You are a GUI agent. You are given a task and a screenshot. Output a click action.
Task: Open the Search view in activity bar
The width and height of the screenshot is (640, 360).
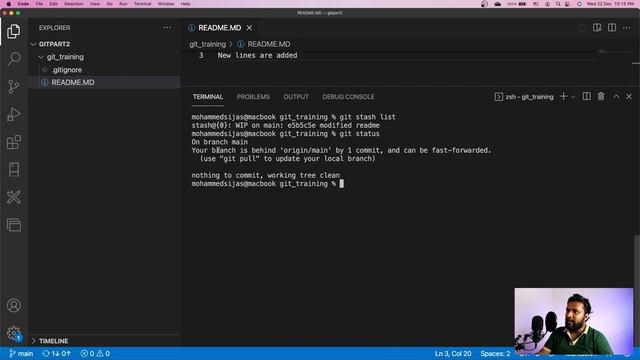13,59
